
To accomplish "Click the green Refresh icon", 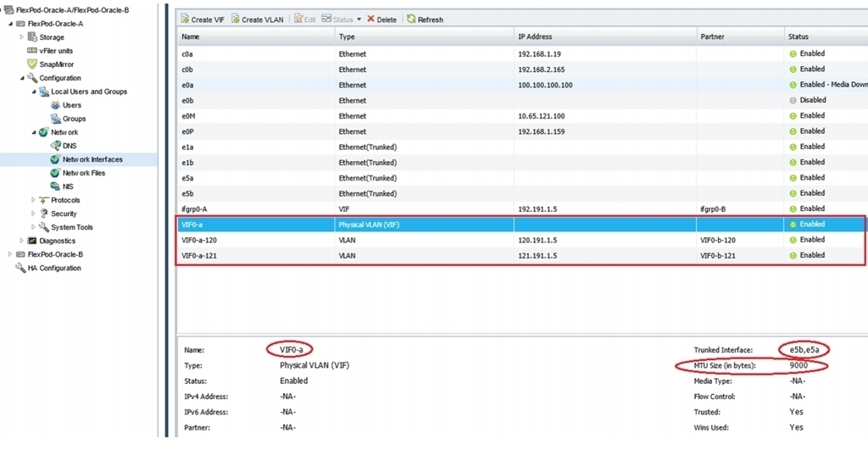I will click(x=411, y=19).
